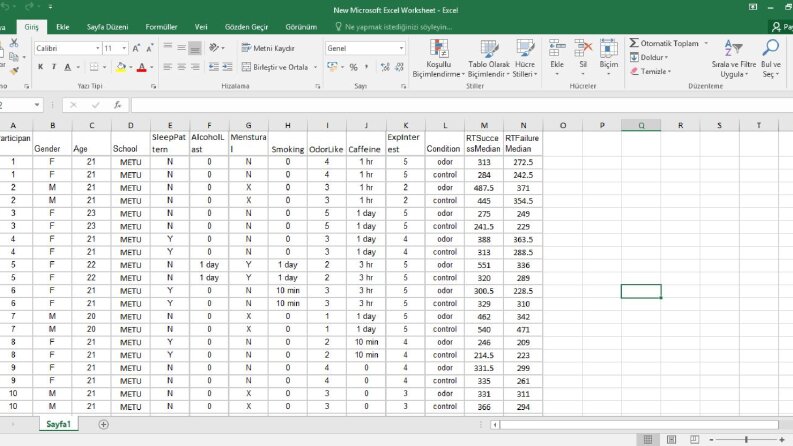Screen dimensions: 793x446
Task: Open the font size 11 dropdown
Action: (124, 48)
